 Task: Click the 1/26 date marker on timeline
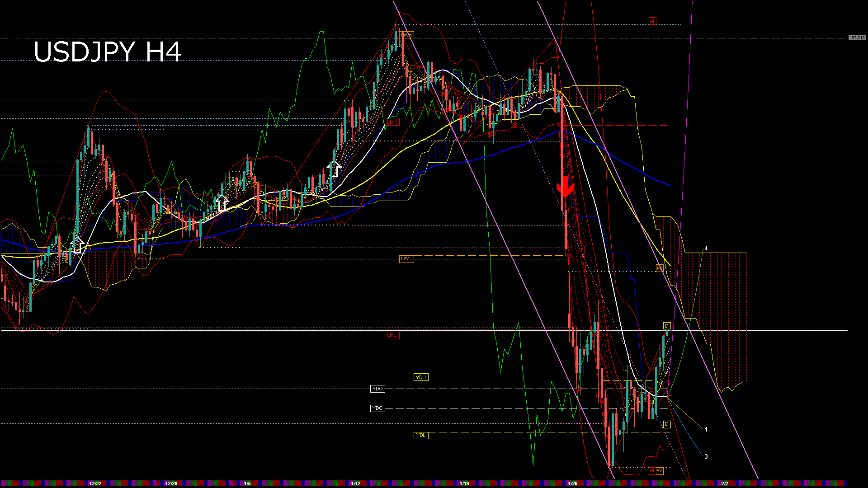(x=573, y=483)
